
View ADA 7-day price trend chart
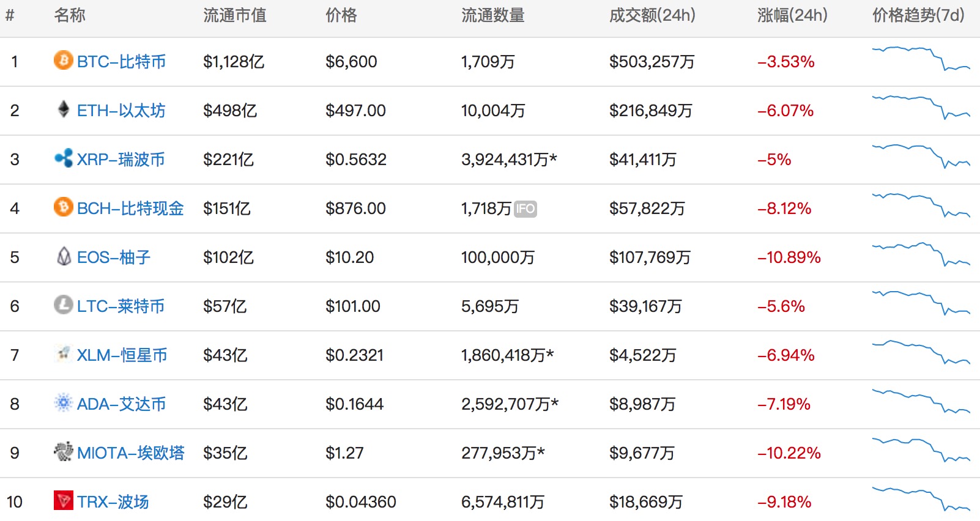pyautogui.click(x=921, y=401)
